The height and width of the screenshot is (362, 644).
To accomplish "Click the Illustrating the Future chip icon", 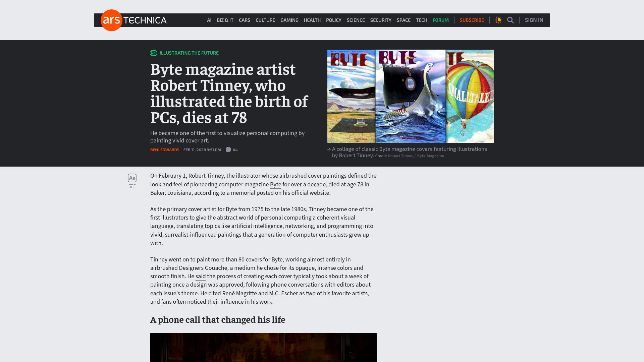I will click(154, 53).
